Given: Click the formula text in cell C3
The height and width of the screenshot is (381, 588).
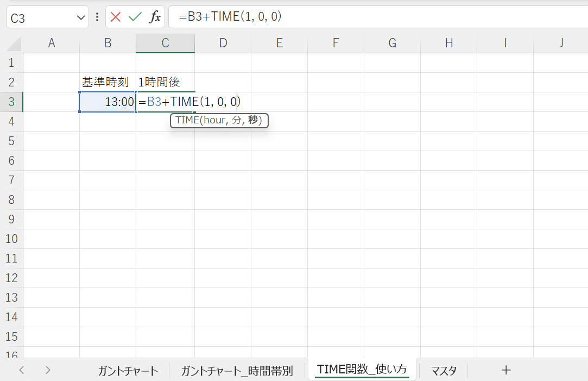Looking at the screenshot, I should click(x=189, y=102).
